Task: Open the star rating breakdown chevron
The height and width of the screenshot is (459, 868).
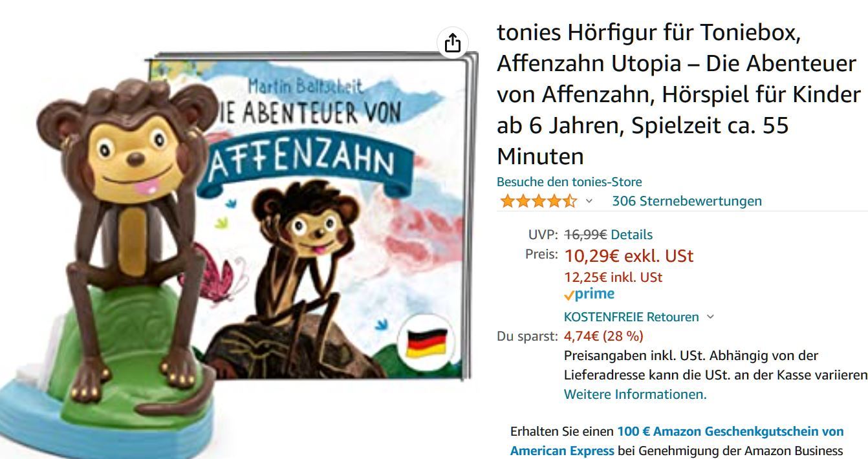Action: pyautogui.click(x=589, y=201)
